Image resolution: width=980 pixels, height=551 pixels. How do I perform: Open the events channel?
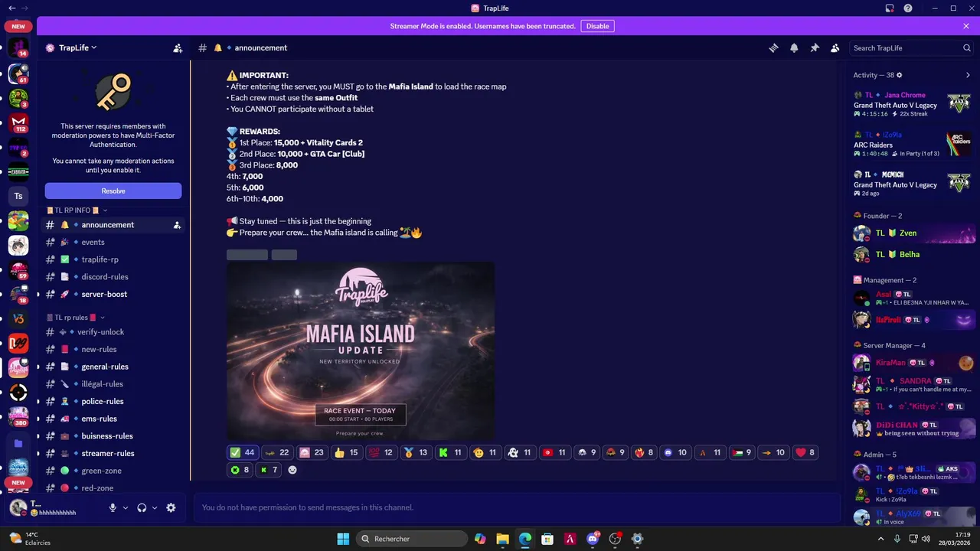113,242
